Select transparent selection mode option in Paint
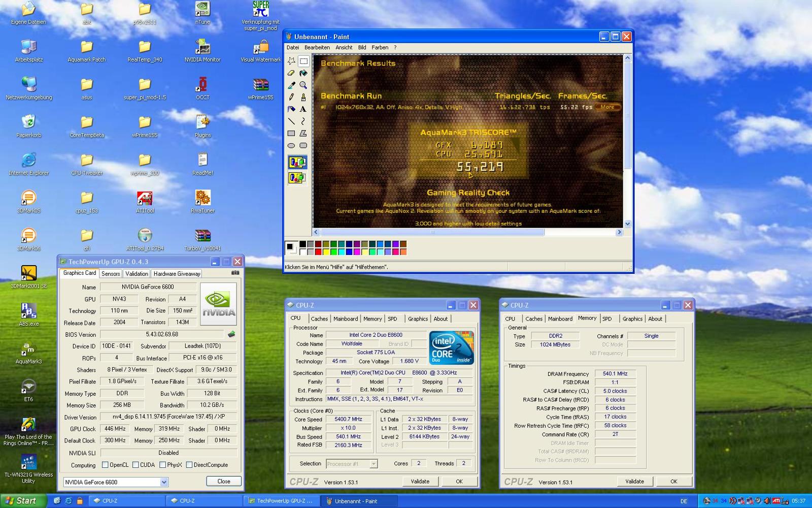The height and width of the screenshot is (508, 812). pyautogui.click(x=297, y=178)
